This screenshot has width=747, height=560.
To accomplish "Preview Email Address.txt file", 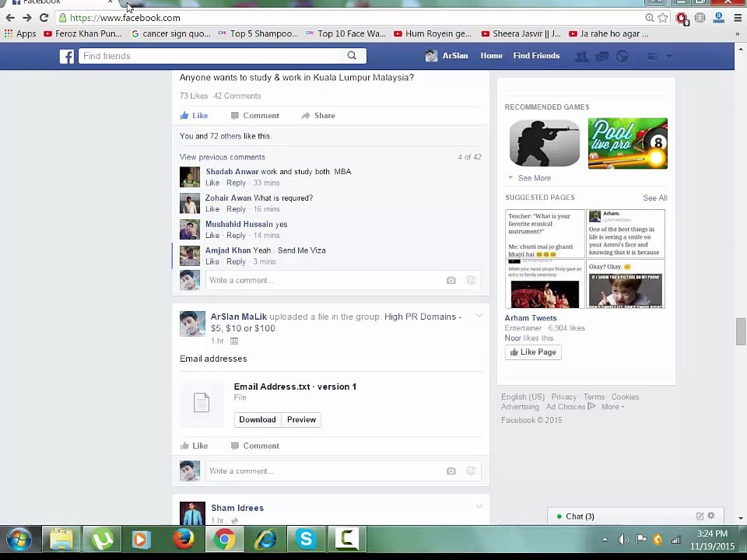I will (x=301, y=420).
